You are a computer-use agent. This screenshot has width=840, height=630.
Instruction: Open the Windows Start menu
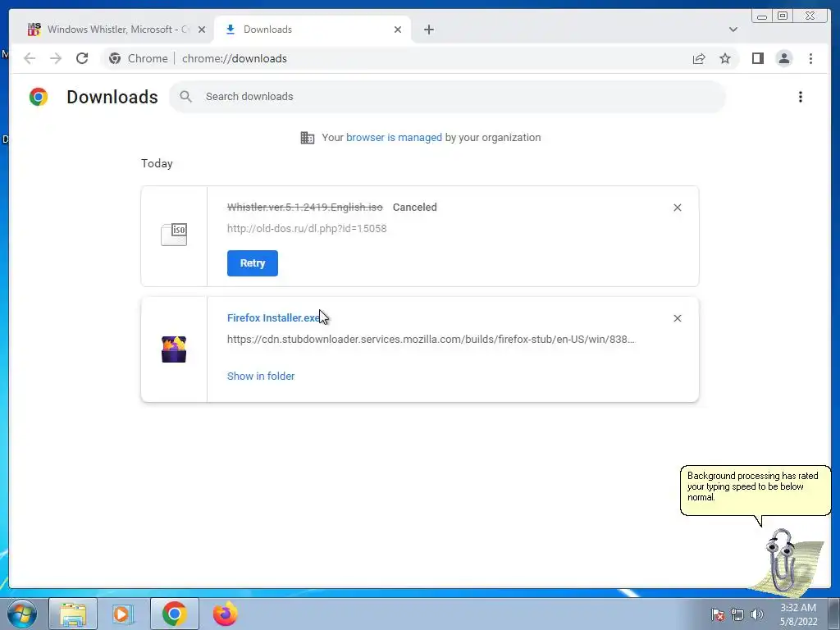pyautogui.click(x=22, y=614)
